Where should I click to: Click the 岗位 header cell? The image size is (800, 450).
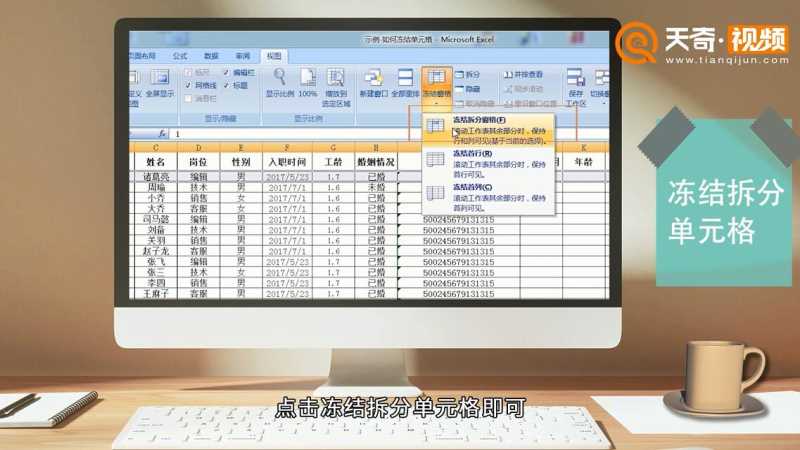click(x=198, y=162)
